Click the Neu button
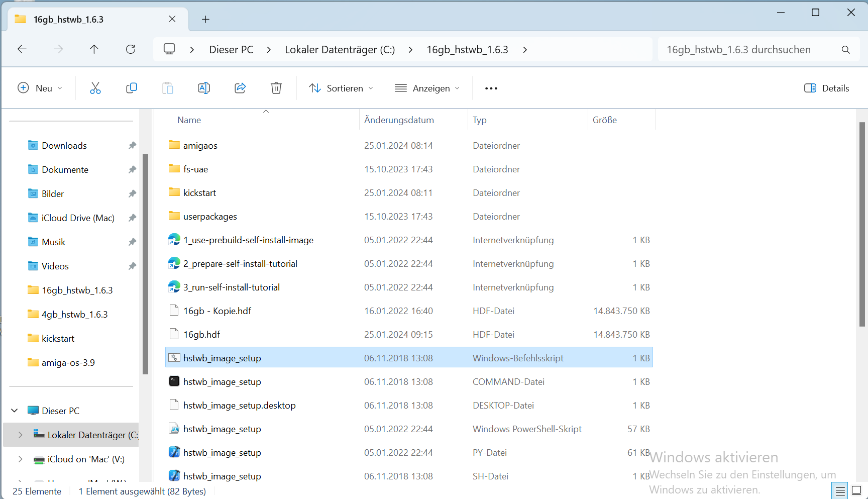 coord(40,88)
